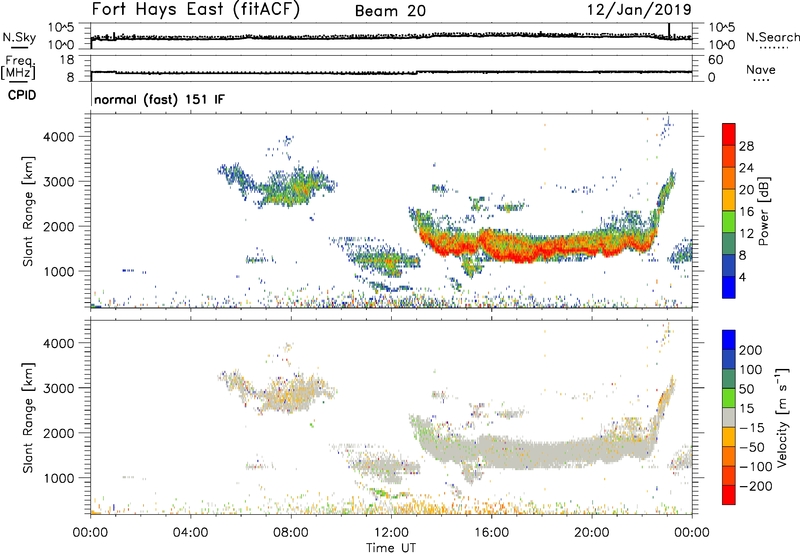
Task: Click the '16:00' time axis tick
Action: [492, 532]
